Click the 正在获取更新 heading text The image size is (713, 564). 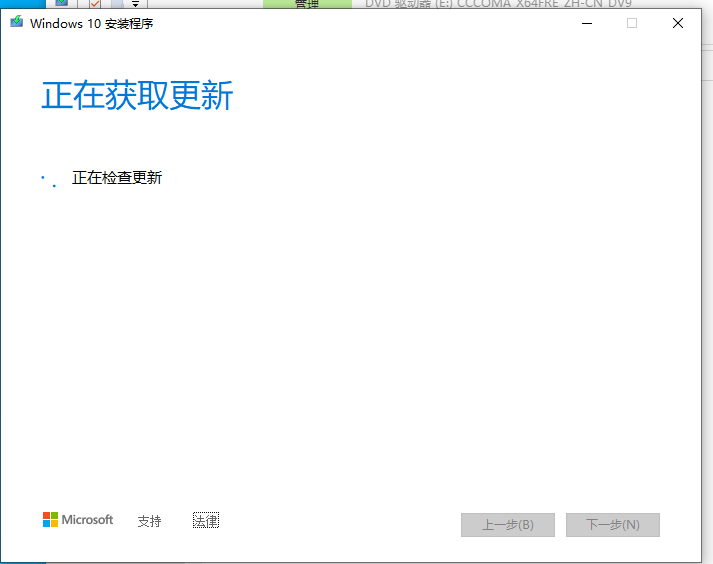point(137,96)
